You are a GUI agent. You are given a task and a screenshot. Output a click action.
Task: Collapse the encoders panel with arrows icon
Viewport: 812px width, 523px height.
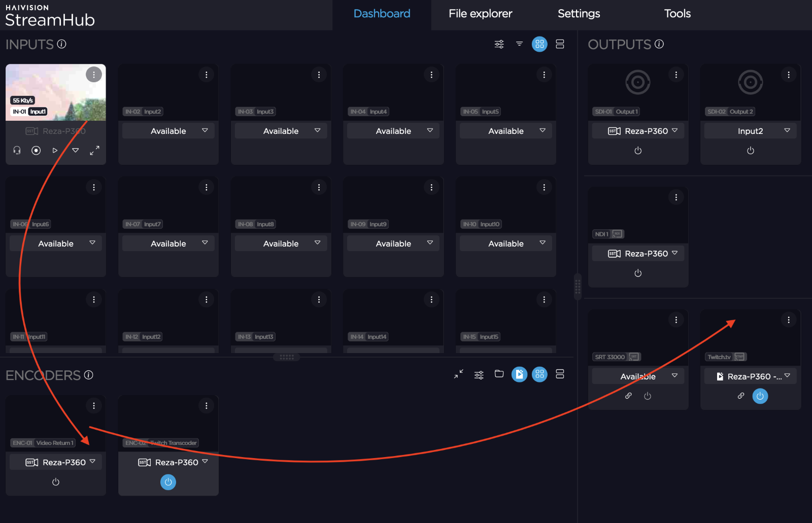pos(458,374)
